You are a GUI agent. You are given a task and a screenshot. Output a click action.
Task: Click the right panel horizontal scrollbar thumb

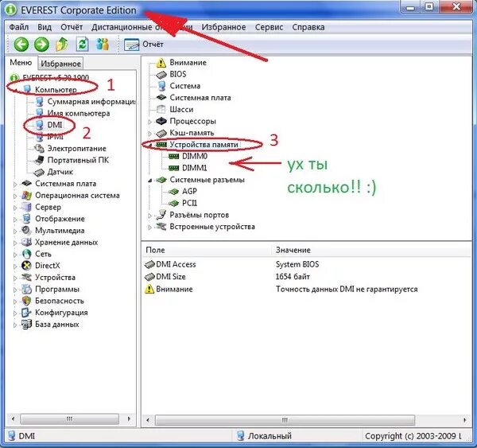[285, 420]
